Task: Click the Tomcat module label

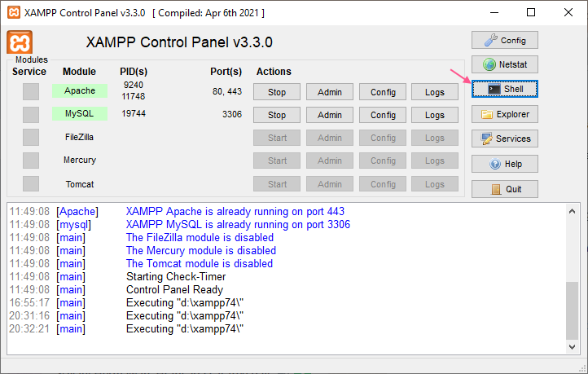Action: point(80,184)
